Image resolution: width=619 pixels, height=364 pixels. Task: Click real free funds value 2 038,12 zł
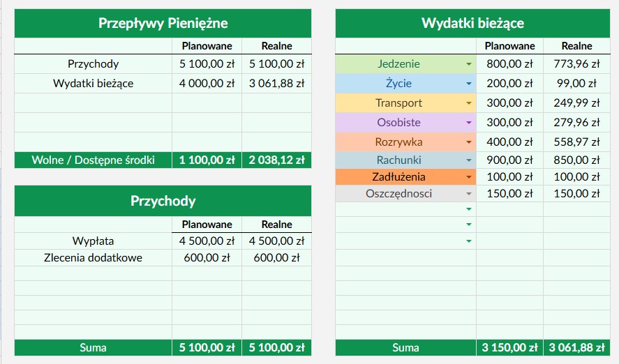tap(276, 160)
